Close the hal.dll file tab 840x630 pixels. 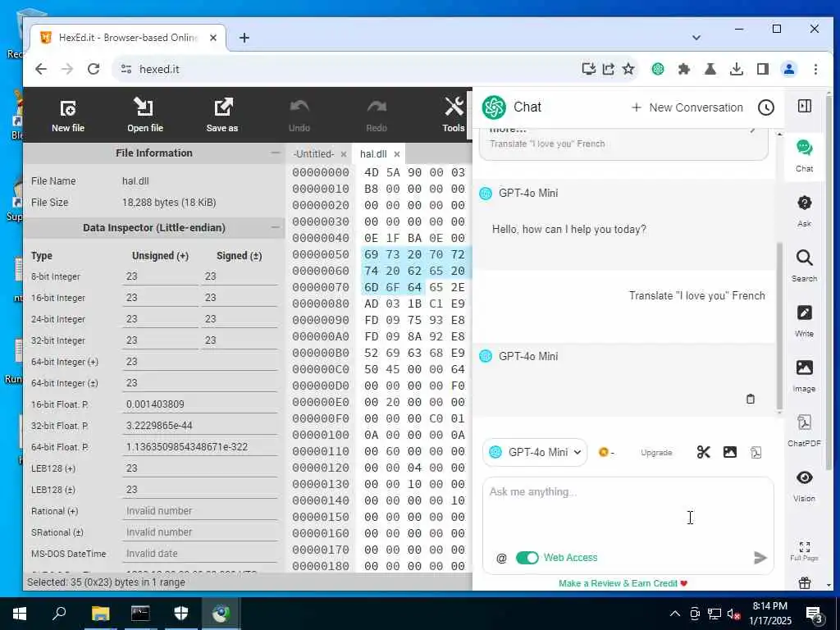click(397, 154)
